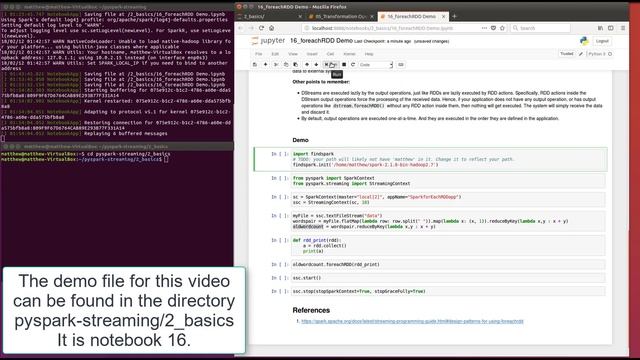This screenshot has height=360, width=640.
Task: Move the selected cell down
Action: [316, 64]
